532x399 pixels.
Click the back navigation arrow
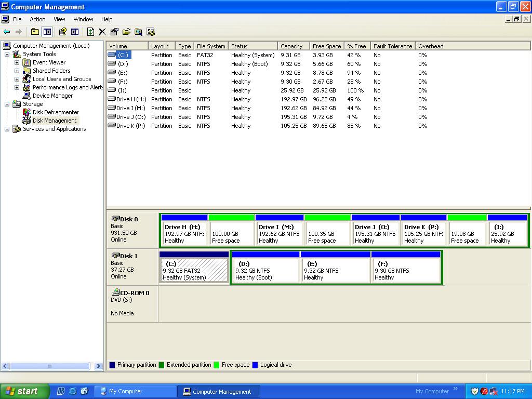[6, 31]
